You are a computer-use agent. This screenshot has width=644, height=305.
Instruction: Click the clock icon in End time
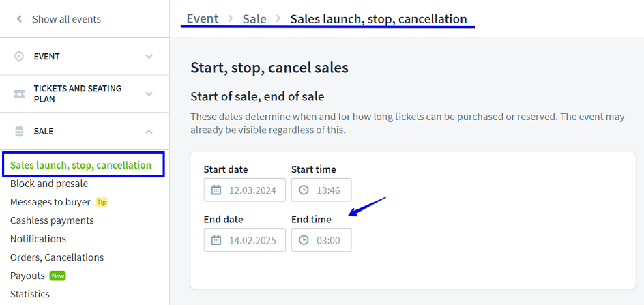(304, 240)
